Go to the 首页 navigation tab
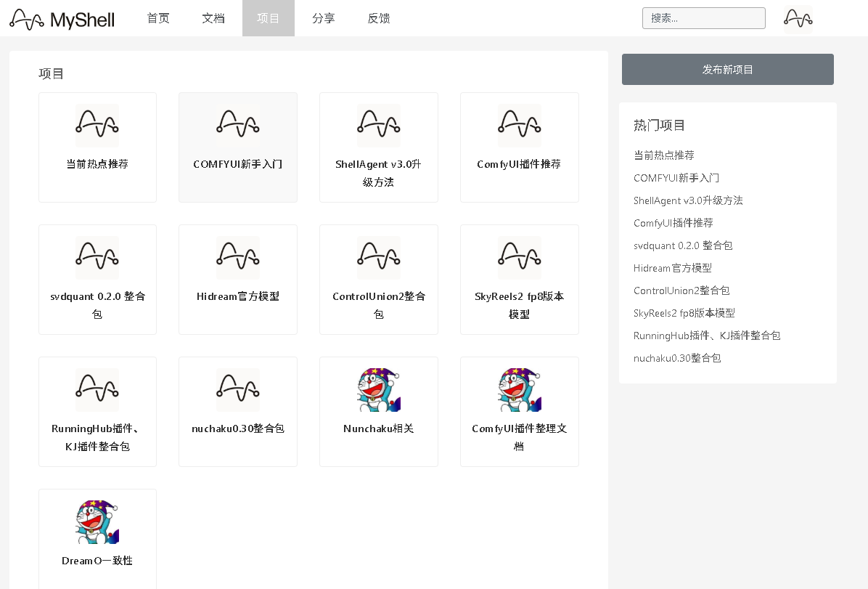Image resolution: width=868 pixels, height=589 pixels. pos(158,18)
